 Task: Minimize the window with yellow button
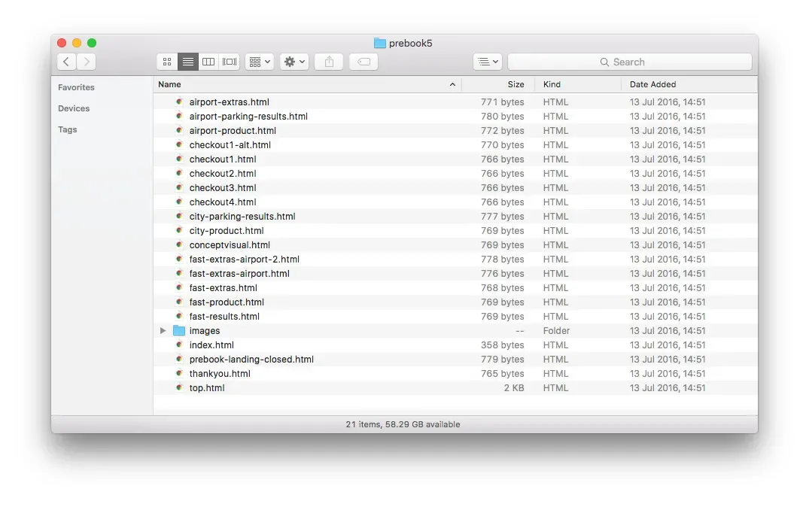pyautogui.click(x=77, y=43)
